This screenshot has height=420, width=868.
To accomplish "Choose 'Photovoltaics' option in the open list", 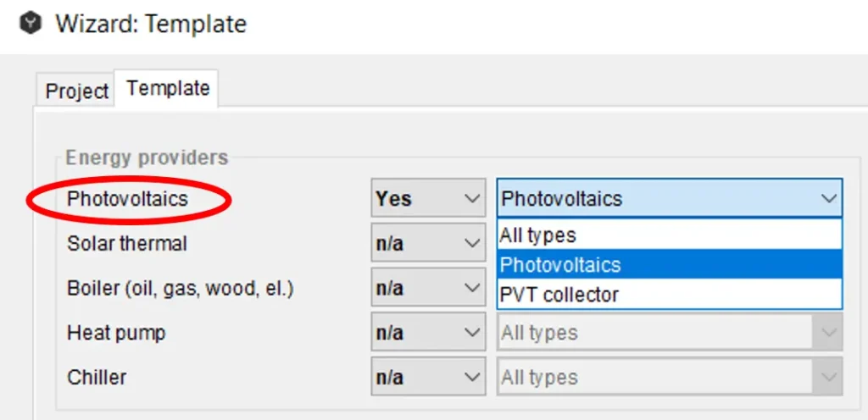I will (x=669, y=265).
